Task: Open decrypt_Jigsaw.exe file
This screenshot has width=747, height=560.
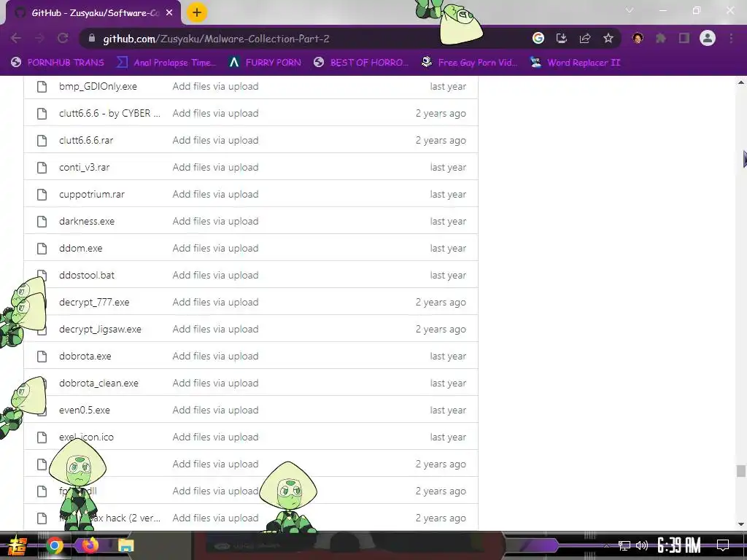Action: pyautogui.click(x=100, y=330)
